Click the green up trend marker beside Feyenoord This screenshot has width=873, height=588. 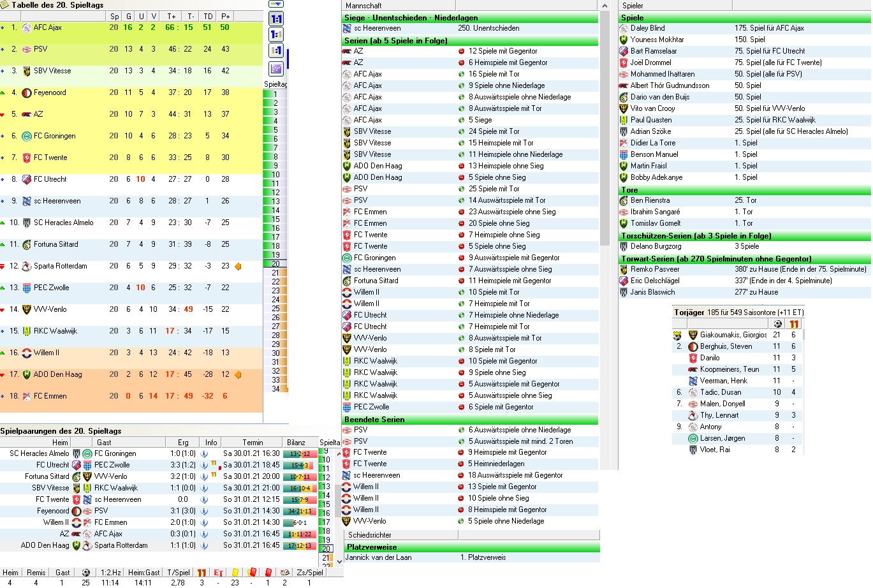coord(3,92)
